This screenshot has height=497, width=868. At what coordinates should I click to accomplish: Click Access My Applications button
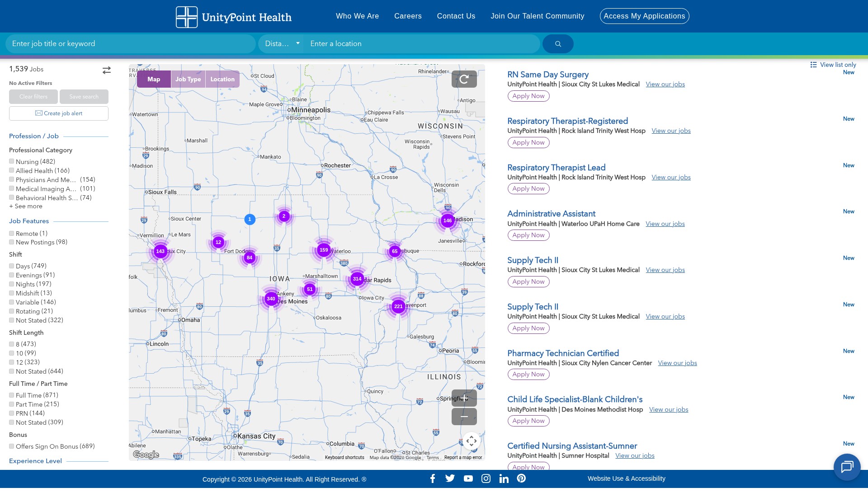[644, 16]
